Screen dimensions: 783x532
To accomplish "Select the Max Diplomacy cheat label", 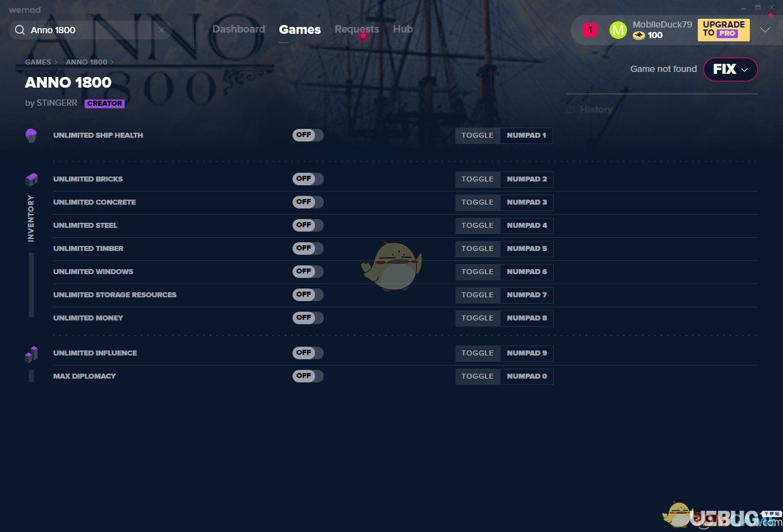I will [85, 376].
